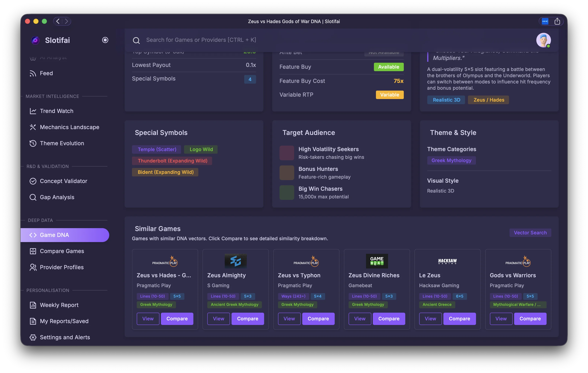Open Provider Profiles
588x373 pixels.
65,267
